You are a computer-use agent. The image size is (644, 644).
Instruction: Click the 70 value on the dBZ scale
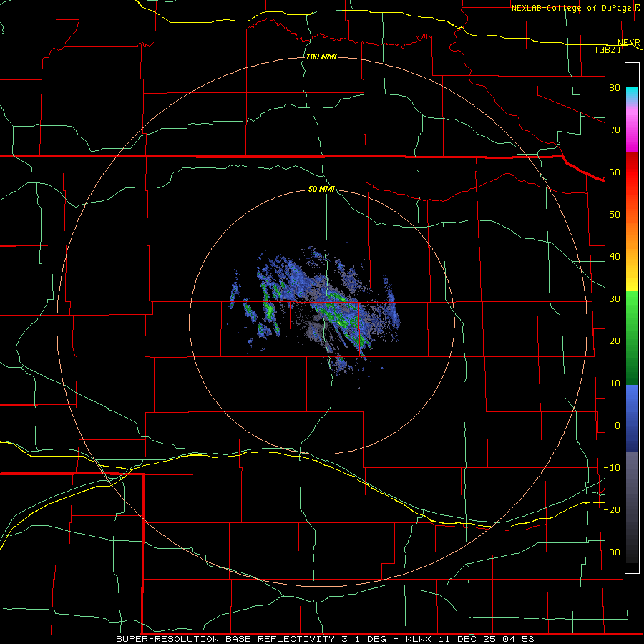click(615, 130)
